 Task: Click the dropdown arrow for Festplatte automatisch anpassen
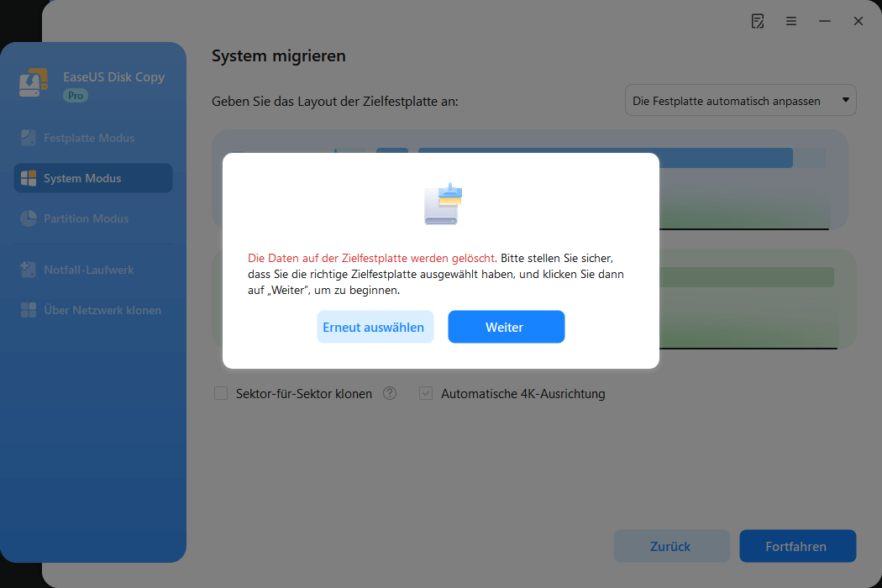coord(843,100)
